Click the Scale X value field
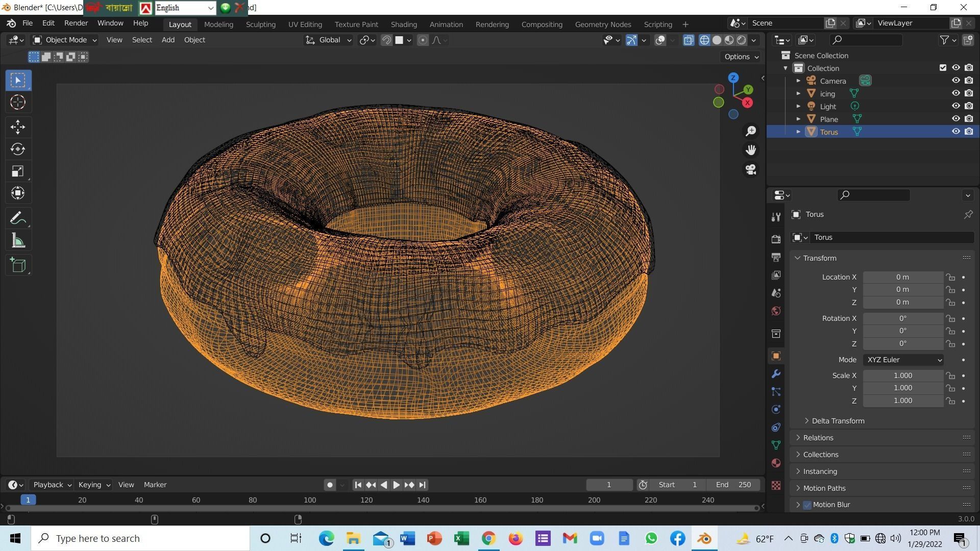980x551 pixels. tap(903, 375)
